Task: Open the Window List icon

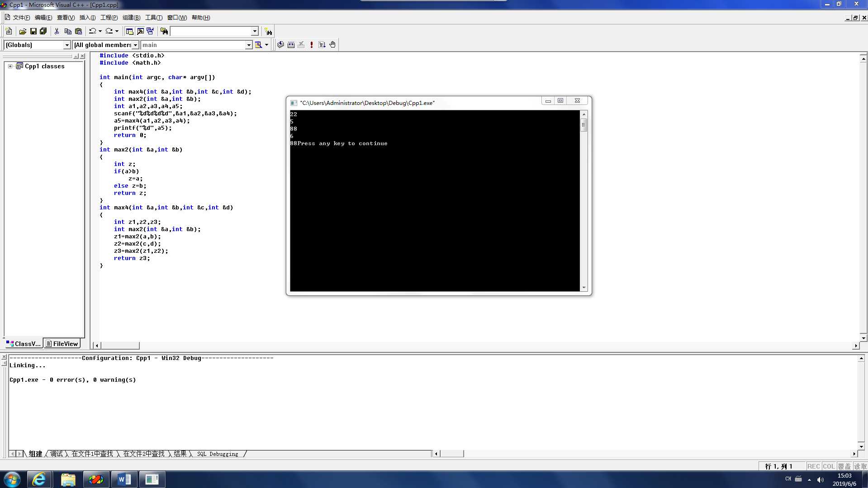Action: point(150,31)
